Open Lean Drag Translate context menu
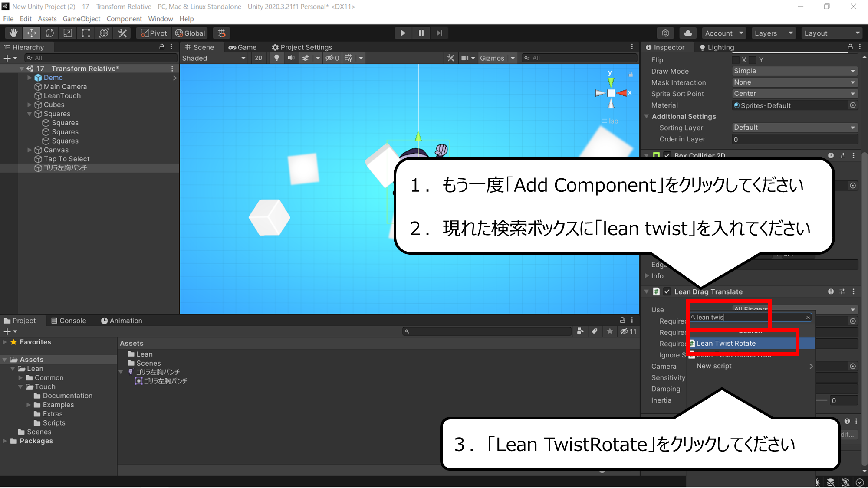The width and height of the screenshot is (868, 488). tap(854, 291)
